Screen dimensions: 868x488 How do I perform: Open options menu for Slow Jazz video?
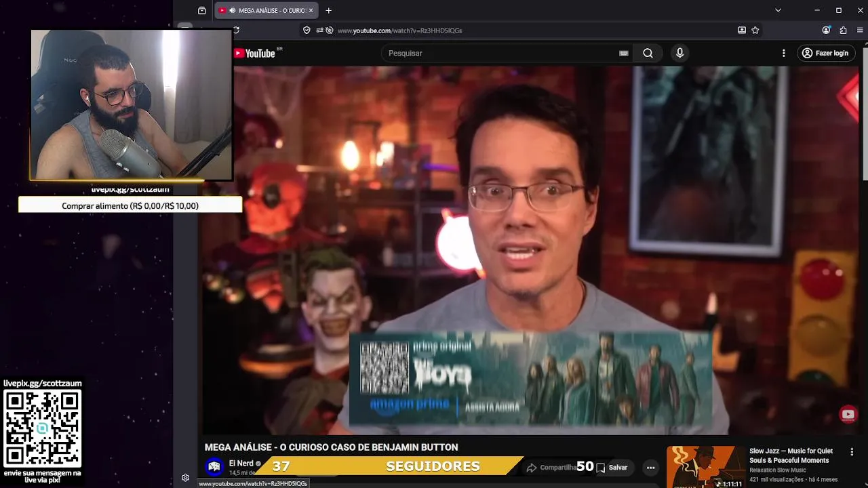852,452
